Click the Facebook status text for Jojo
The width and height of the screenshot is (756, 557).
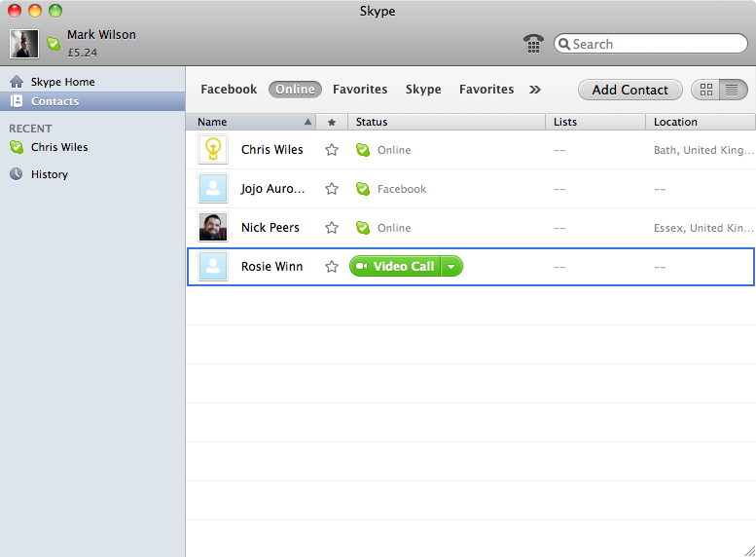tap(402, 189)
